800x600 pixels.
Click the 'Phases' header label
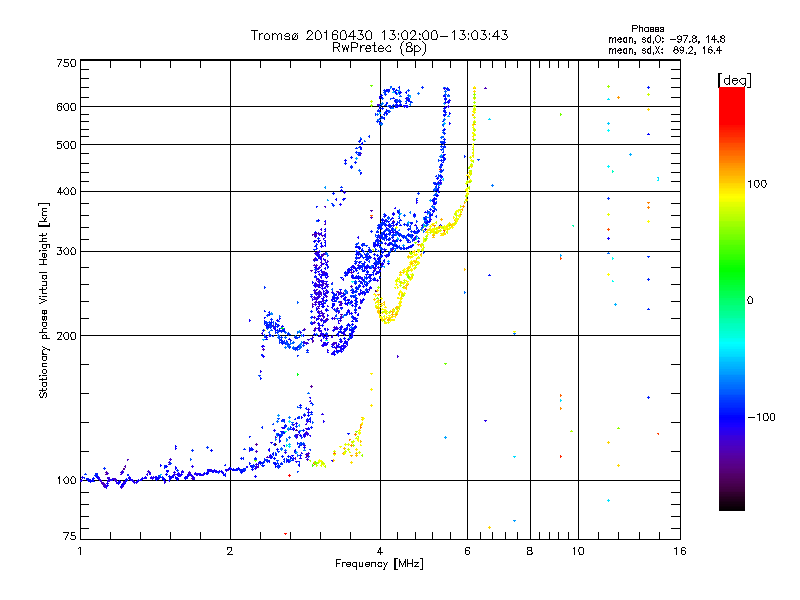click(647, 29)
